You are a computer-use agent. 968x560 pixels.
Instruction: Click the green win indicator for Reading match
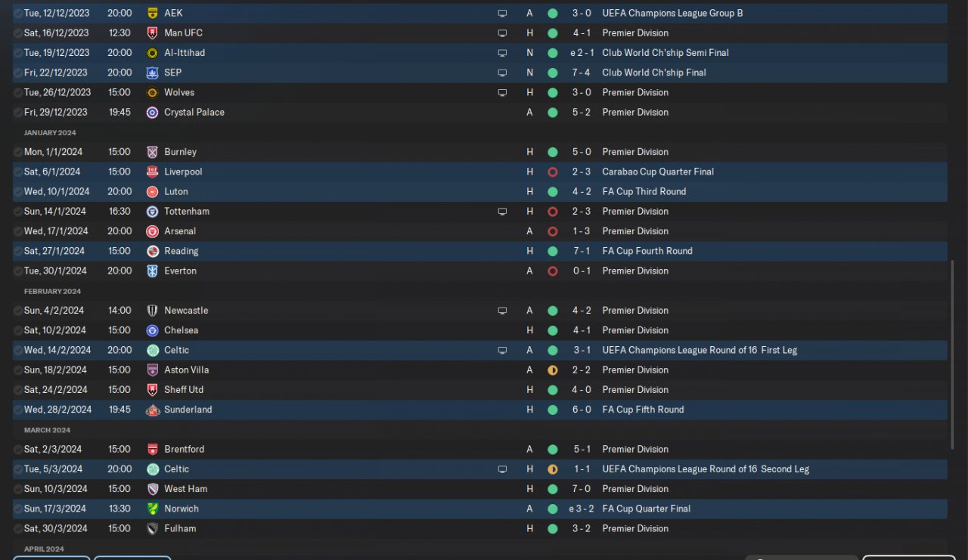click(553, 251)
